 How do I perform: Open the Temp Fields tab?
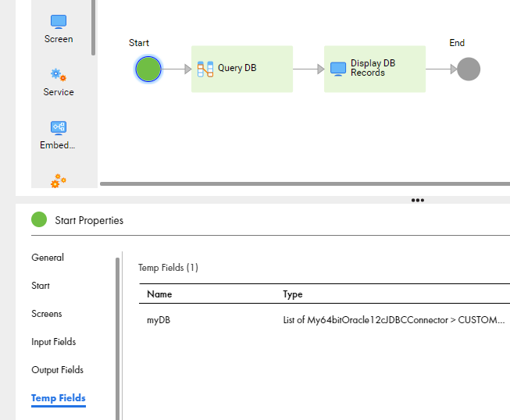[59, 398]
